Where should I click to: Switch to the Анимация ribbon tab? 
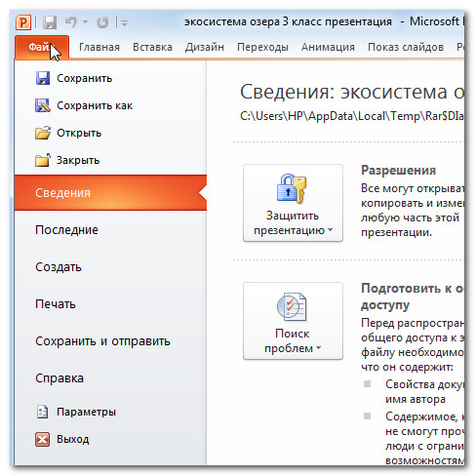pyautogui.click(x=328, y=47)
